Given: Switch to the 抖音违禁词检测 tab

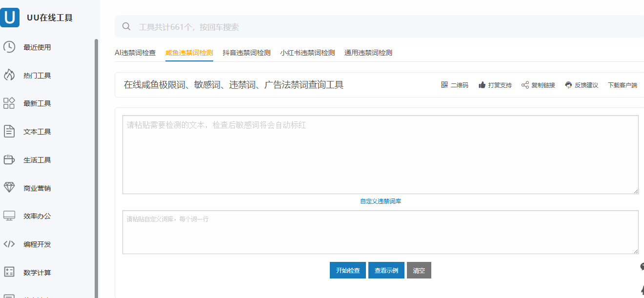Looking at the screenshot, I should click(246, 53).
